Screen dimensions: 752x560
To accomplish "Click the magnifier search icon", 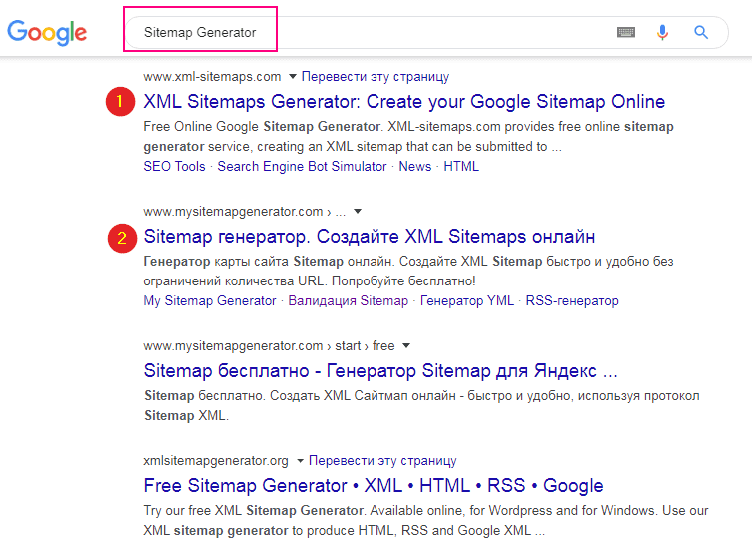I will click(x=701, y=32).
